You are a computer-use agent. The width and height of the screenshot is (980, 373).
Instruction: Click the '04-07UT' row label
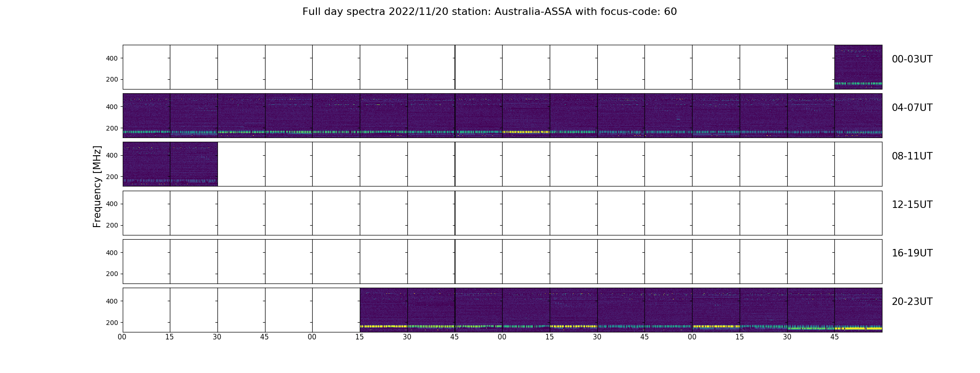[x=912, y=108]
